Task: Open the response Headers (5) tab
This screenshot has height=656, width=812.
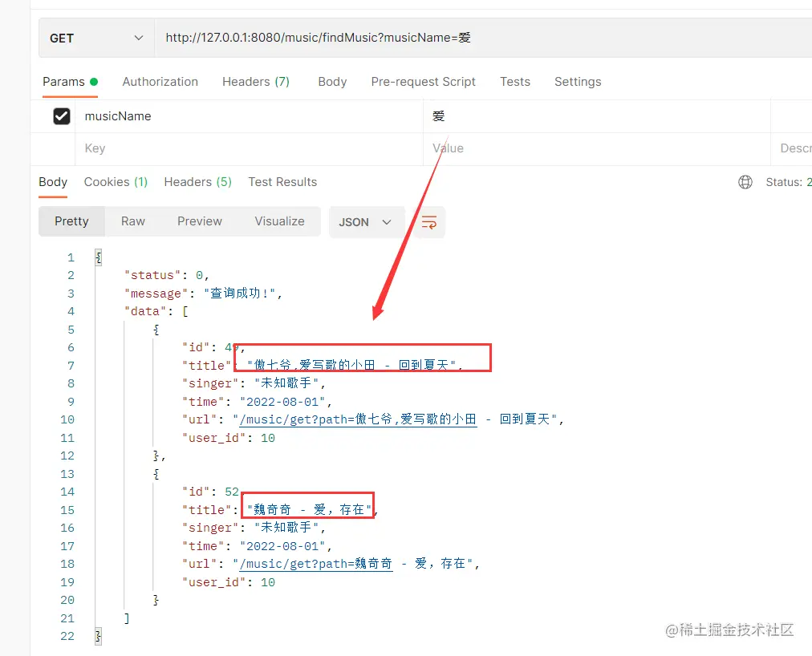Action: 198,182
